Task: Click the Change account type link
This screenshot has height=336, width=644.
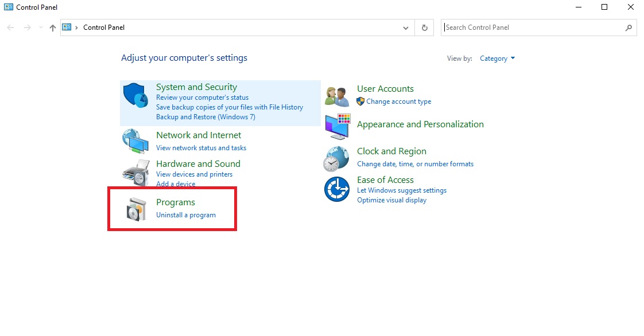Action: (x=398, y=101)
